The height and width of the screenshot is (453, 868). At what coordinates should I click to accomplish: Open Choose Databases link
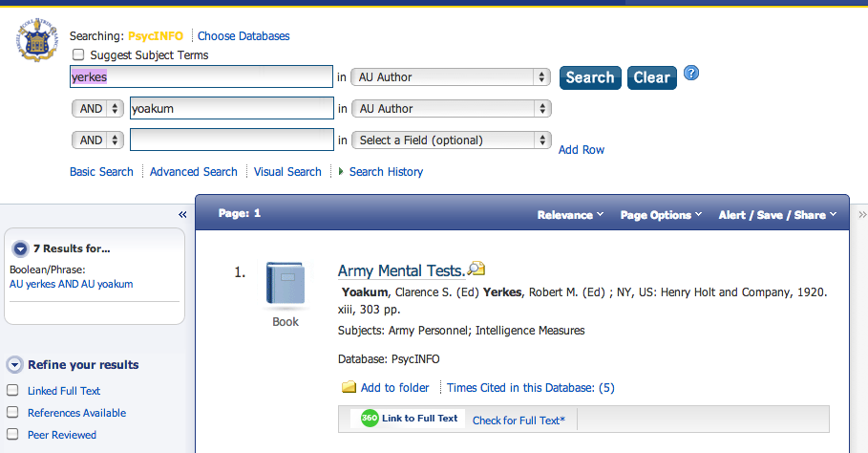(x=243, y=36)
